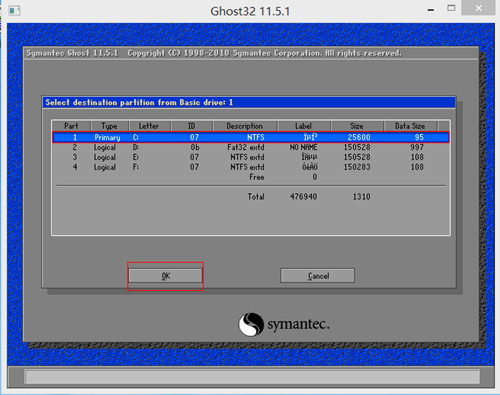This screenshot has width=500, height=395.
Task: Click the bottom status progress bar
Action: click(252, 377)
